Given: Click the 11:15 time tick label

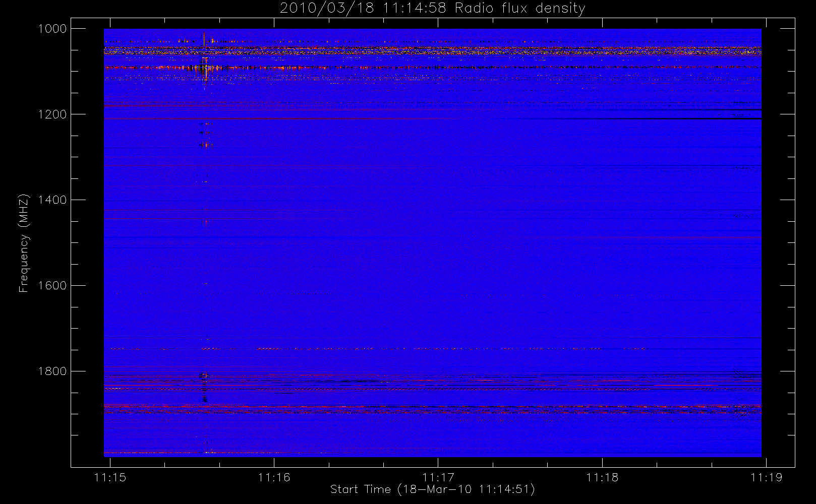Looking at the screenshot, I should click(x=110, y=477).
